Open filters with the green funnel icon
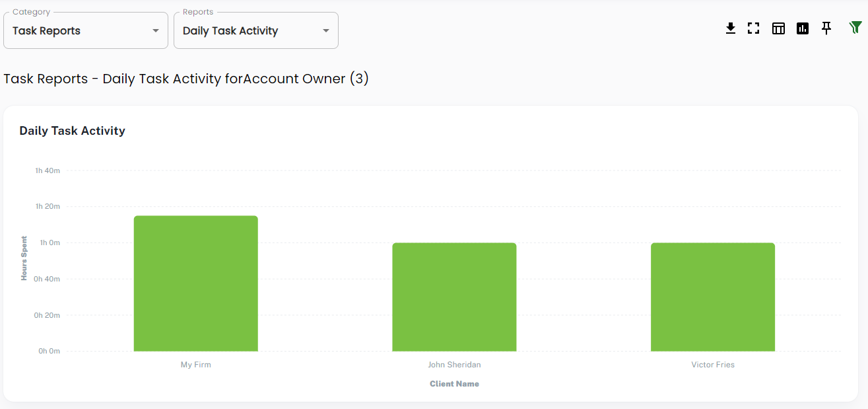Image resolution: width=868 pixels, height=409 pixels. point(855,28)
